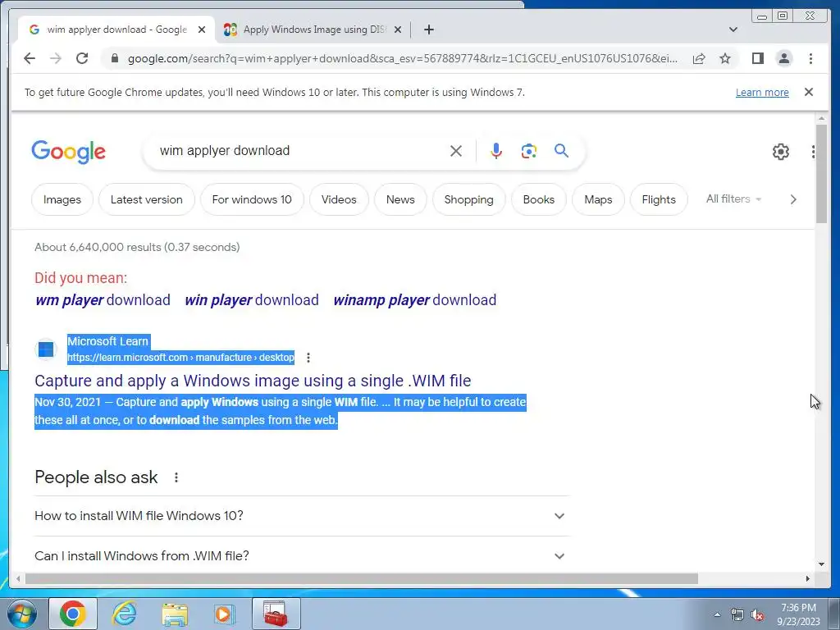Select the Maps filter
Image resolution: width=840 pixels, height=630 pixels.
598,199
